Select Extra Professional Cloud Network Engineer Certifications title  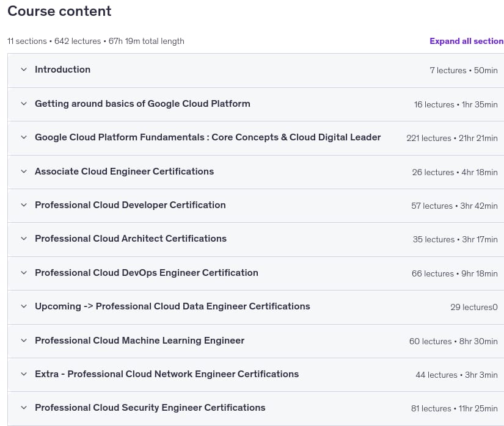click(167, 374)
